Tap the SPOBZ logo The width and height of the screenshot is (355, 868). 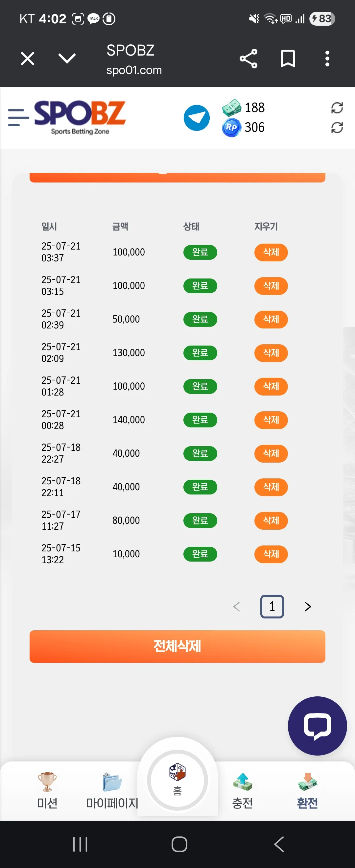[80, 118]
